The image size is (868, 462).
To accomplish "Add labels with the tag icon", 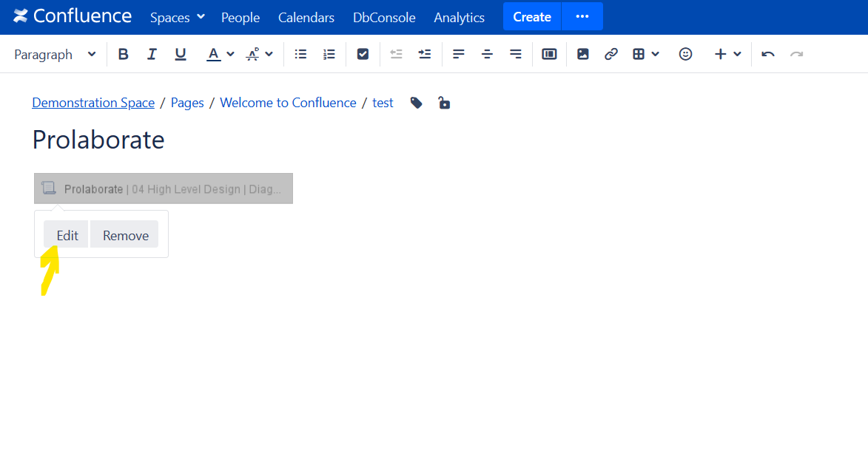I will click(x=417, y=103).
